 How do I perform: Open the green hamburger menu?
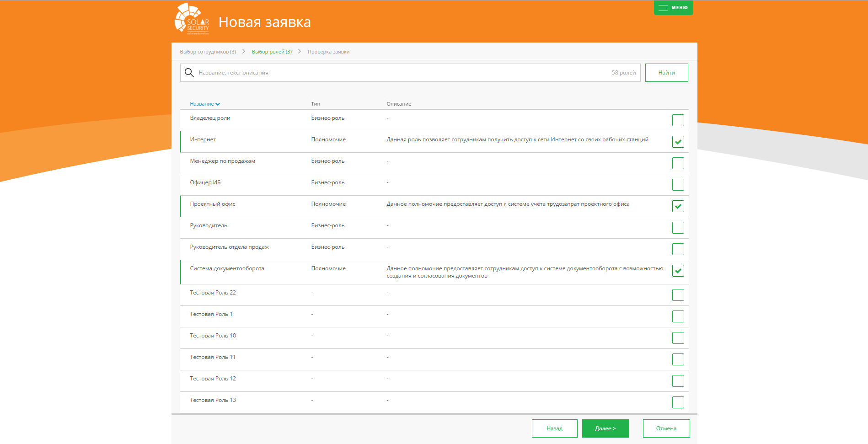tap(673, 8)
